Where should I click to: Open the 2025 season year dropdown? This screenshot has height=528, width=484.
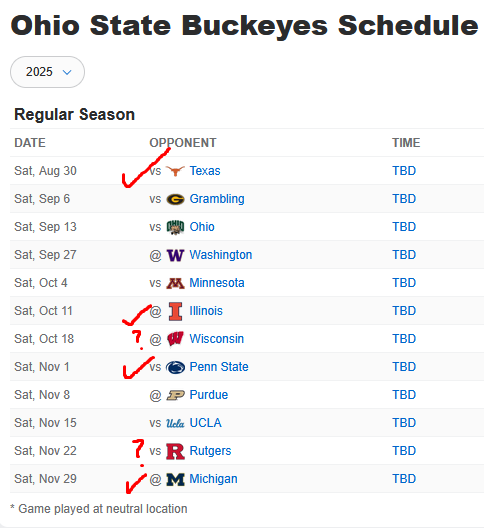point(47,72)
